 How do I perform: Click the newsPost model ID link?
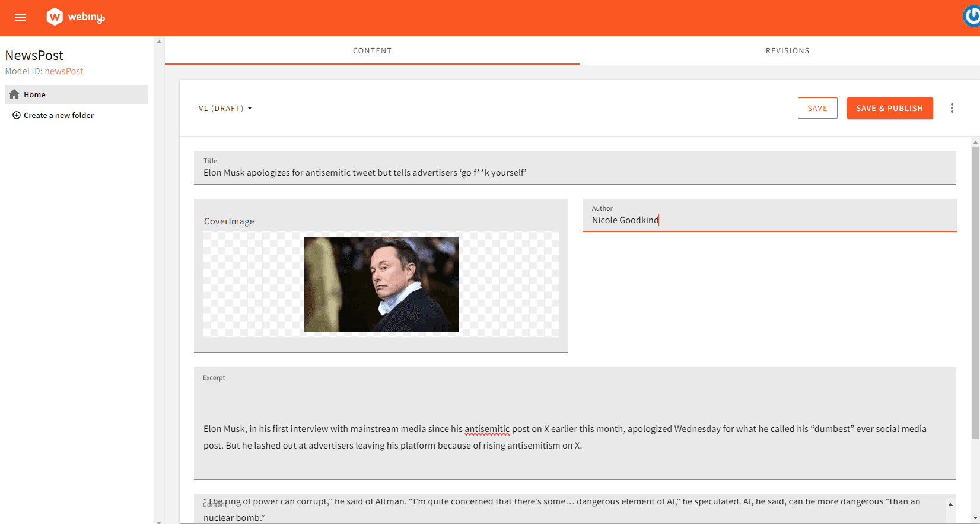[64, 71]
